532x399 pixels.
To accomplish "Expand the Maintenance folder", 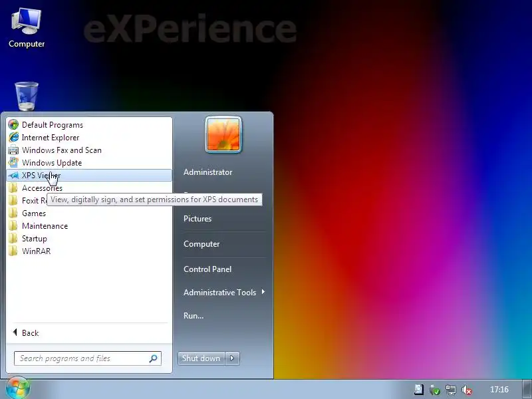I will 89,226.
